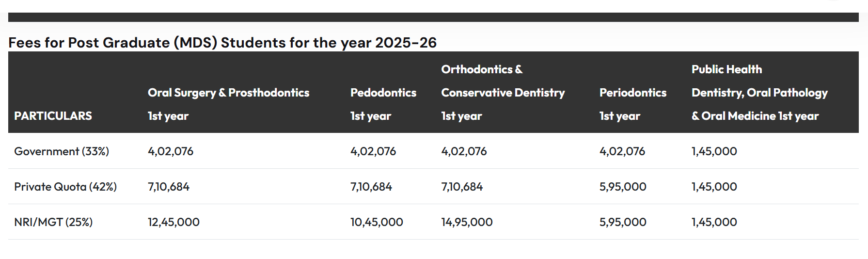The height and width of the screenshot is (259, 868).
Task: Click the 12,45,000 fee cell
Action: point(174,222)
